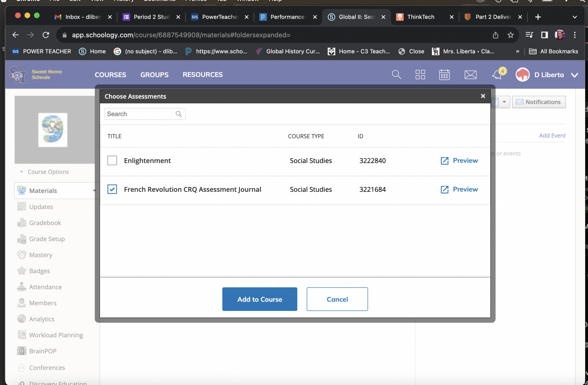This screenshot has width=588, height=385.
Task: Open the messages envelope icon
Action: coord(470,75)
